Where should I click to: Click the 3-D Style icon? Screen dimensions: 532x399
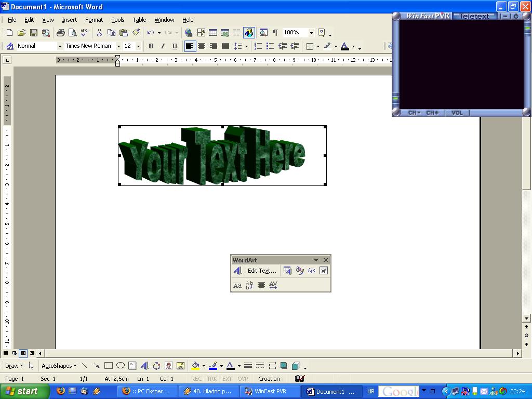[x=296, y=366]
